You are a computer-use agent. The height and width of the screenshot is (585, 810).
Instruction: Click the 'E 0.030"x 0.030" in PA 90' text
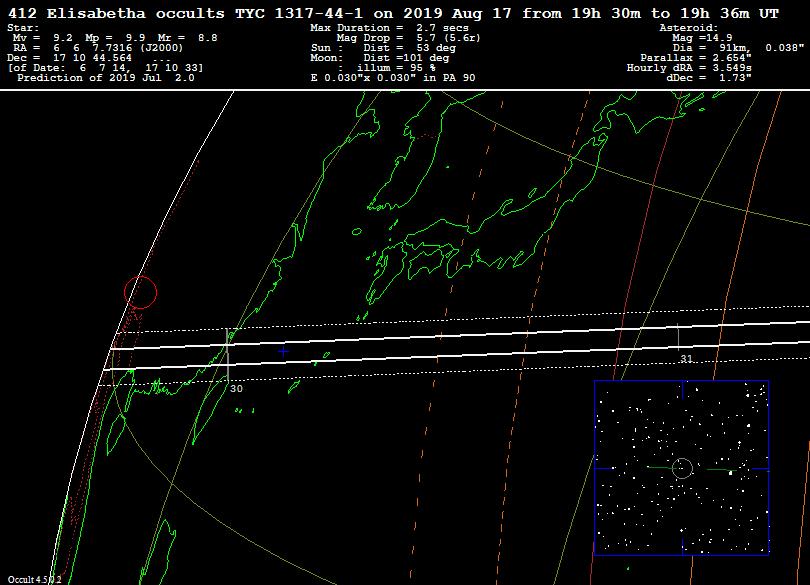pos(393,78)
